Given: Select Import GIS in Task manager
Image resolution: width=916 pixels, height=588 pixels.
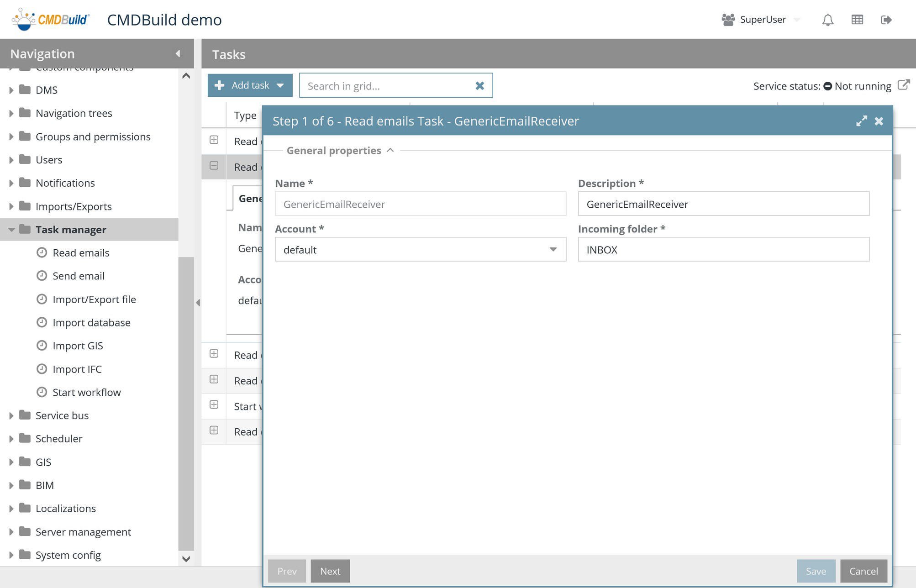Looking at the screenshot, I should tap(78, 346).
